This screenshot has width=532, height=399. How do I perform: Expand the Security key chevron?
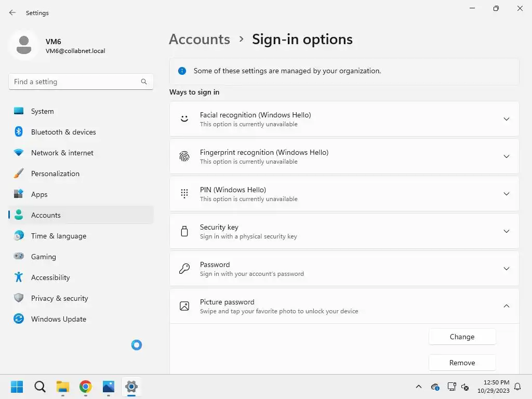pos(506,231)
